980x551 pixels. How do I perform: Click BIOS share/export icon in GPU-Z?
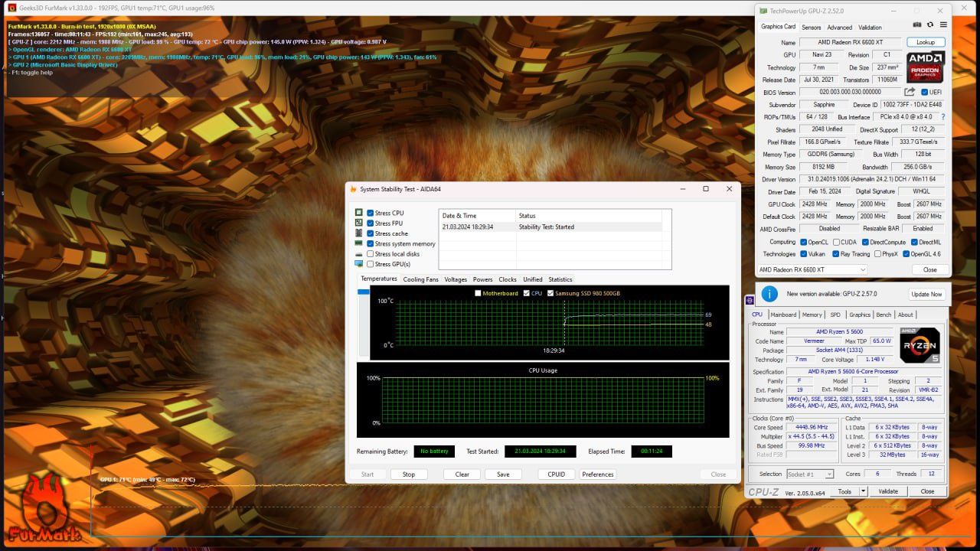click(910, 92)
